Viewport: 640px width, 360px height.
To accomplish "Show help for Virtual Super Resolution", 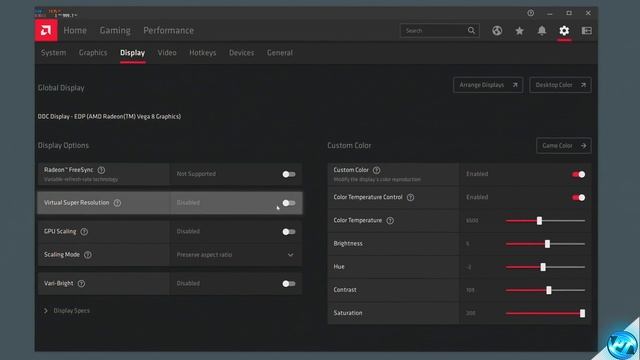I will click(x=117, y=203).
